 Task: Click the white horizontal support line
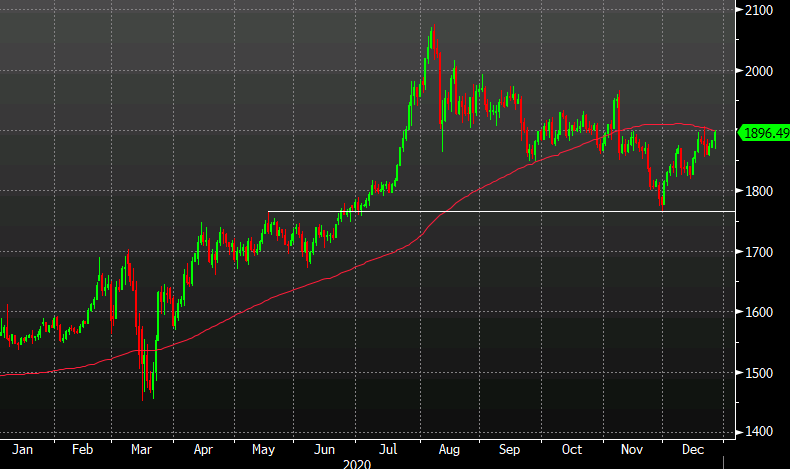501,211
